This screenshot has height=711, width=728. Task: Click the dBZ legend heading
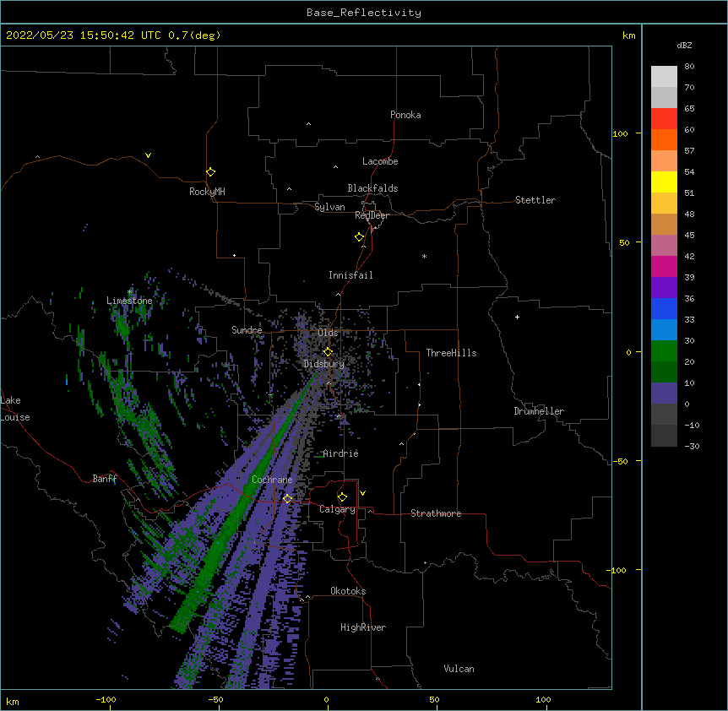tap(684, 45)
